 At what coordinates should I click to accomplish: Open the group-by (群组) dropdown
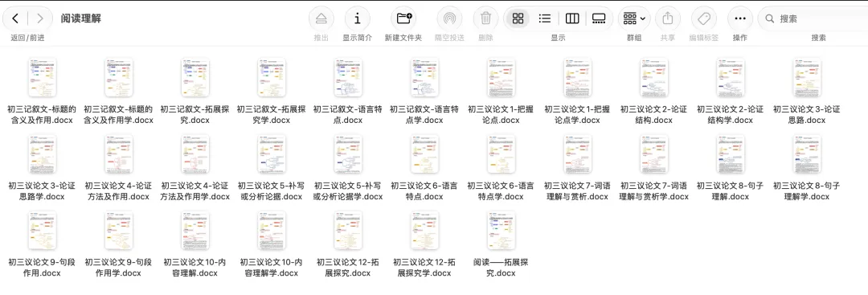634,18
